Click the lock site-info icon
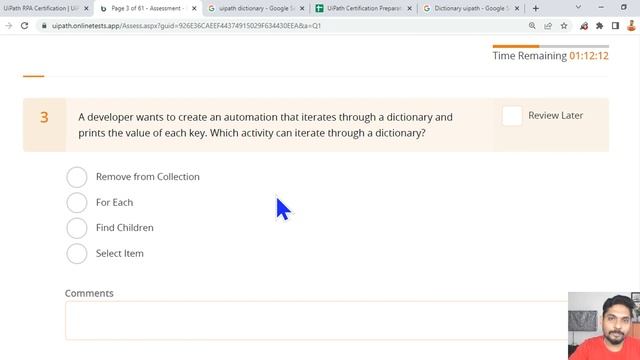This screenshot has width=640, height=360. pos(44,26)
